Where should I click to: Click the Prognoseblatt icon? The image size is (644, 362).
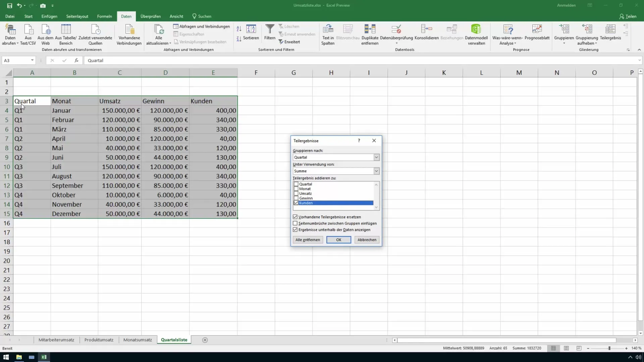point(537,33)
